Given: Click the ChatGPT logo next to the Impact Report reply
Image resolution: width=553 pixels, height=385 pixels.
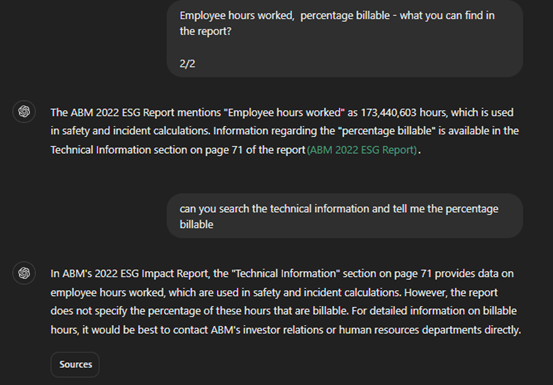Looking at the screenshot, I should [24, 273].
